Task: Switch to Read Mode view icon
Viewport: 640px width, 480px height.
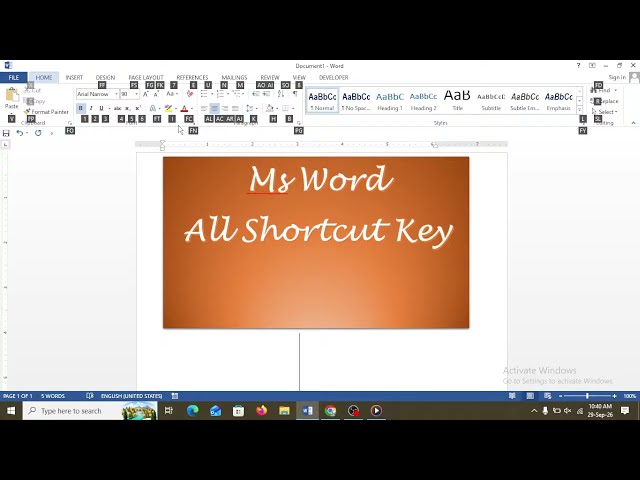Action: 512,396
